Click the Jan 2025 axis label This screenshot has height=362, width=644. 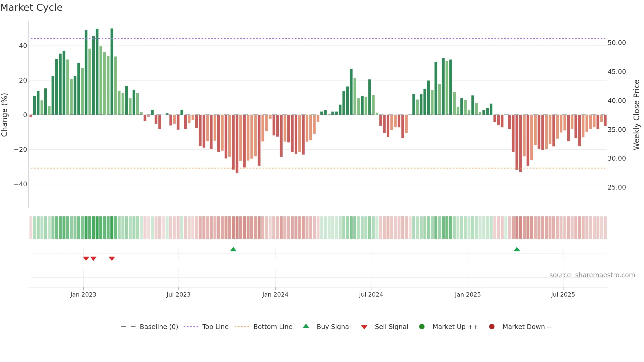click(468, 294)
